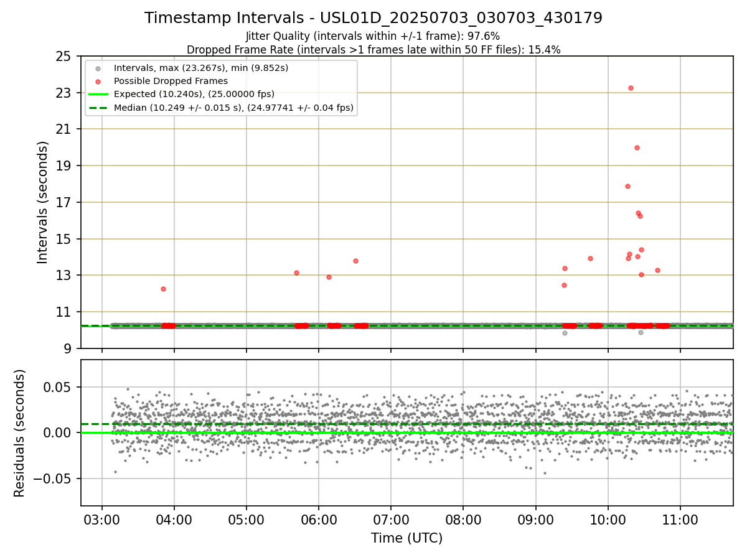747x560 pixels.
Task: Click the "Time (UTC)" x-axis label
Action: (406, 538)
